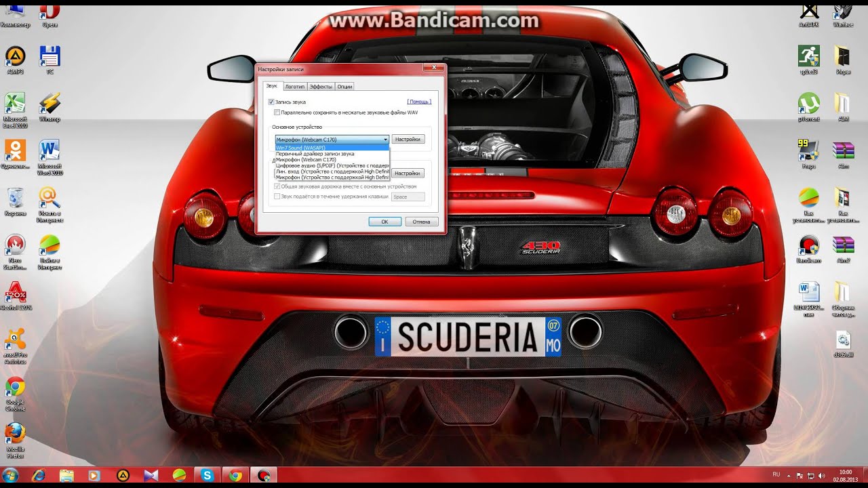Open the Odnoklassniki orange desktop icon
The height and width of the screenshot is (488, 868).
(15, 155)
